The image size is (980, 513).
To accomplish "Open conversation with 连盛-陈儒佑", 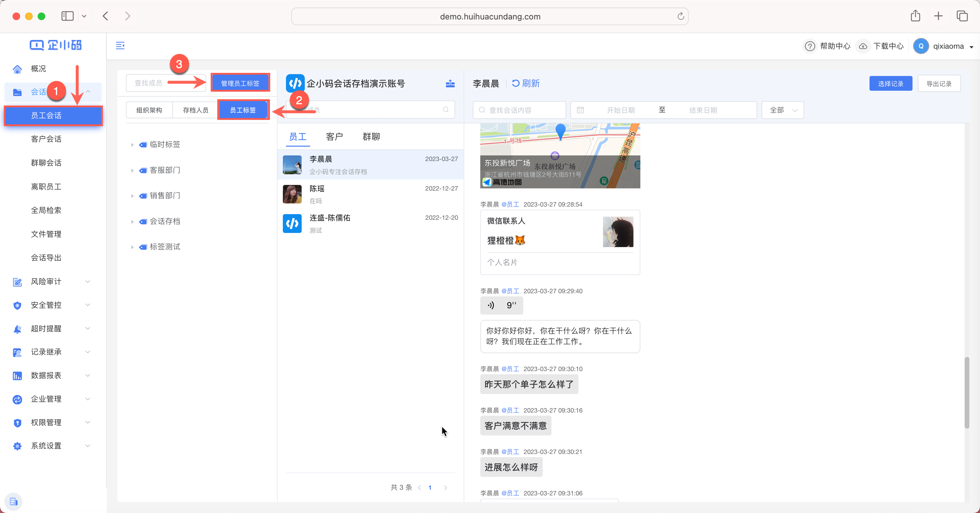I will coord(370,224).
